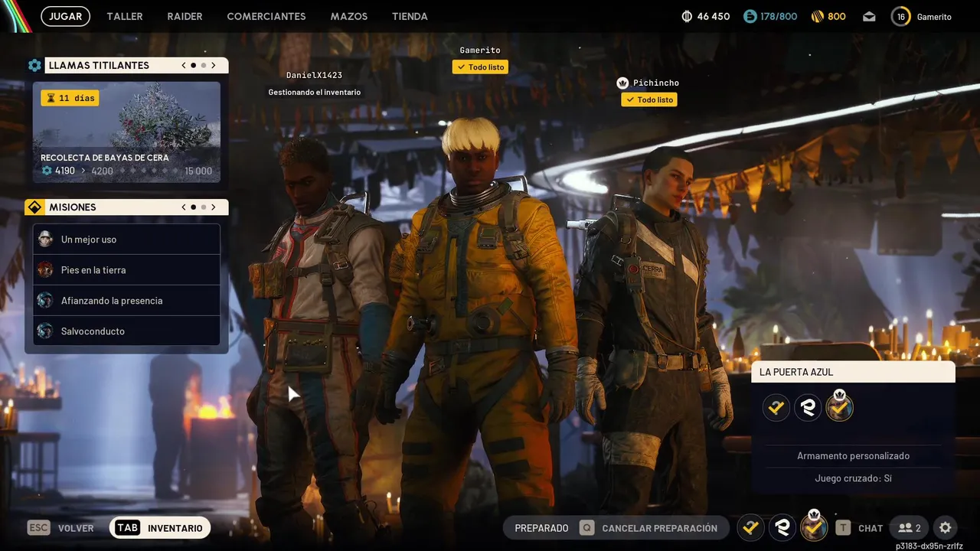Click the Llamas Titilantes gear event icon
The image size is (980, 551).
coord(34,66)
